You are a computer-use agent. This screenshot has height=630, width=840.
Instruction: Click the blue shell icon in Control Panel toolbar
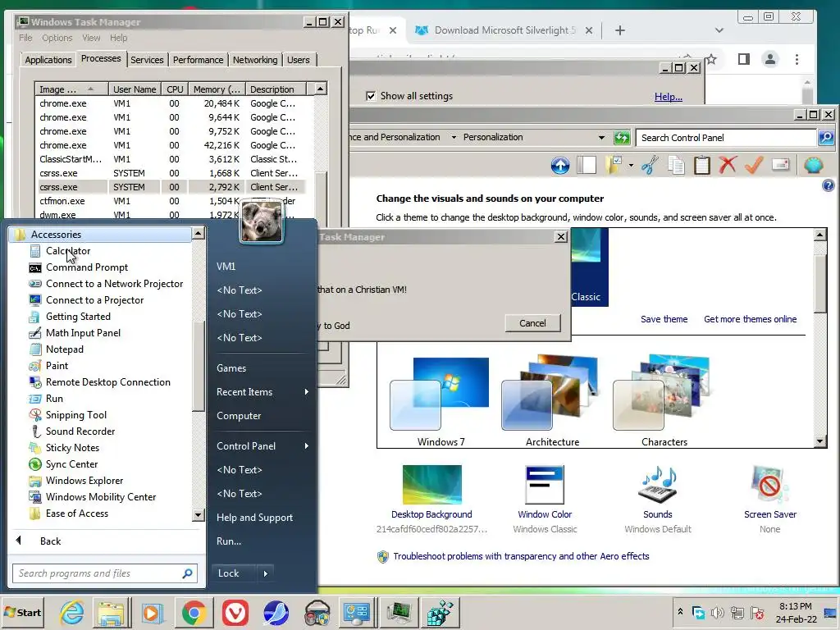[813, 165]
